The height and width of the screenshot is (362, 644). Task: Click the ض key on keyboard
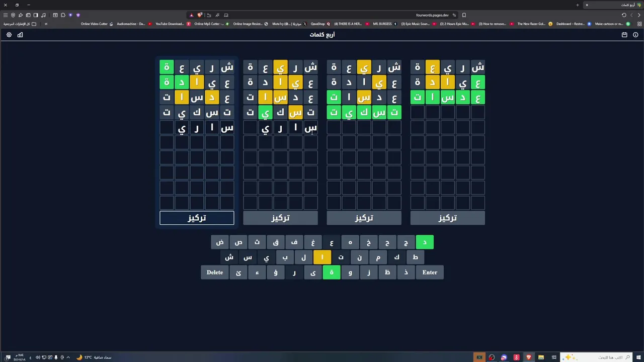[x=220, y=242]
